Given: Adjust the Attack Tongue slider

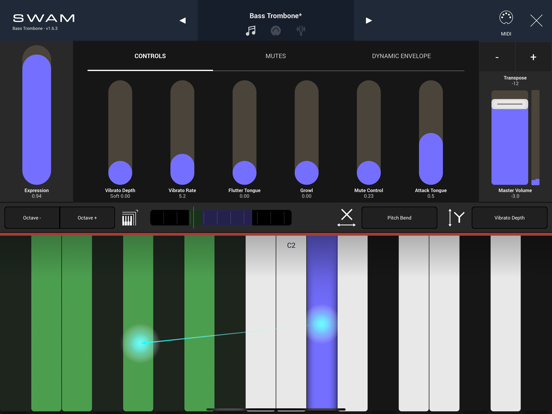Looking at the screenshot, I should 431,132.
